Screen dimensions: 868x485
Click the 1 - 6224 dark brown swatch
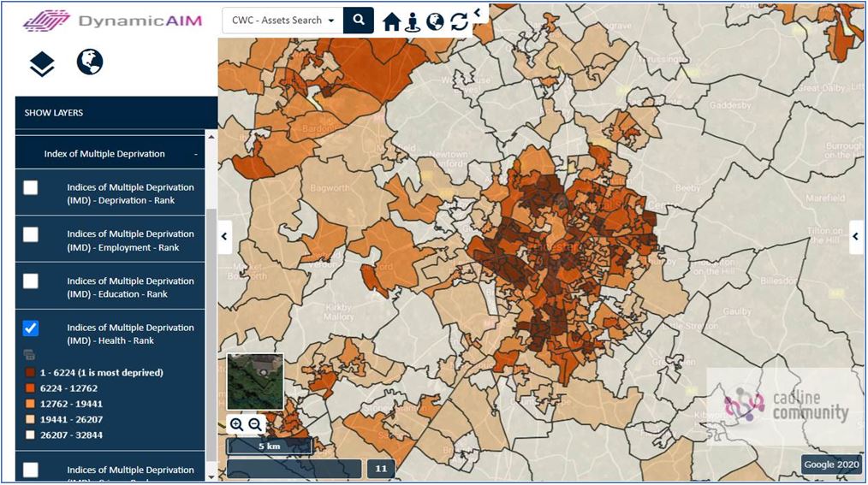pos(31,373)
